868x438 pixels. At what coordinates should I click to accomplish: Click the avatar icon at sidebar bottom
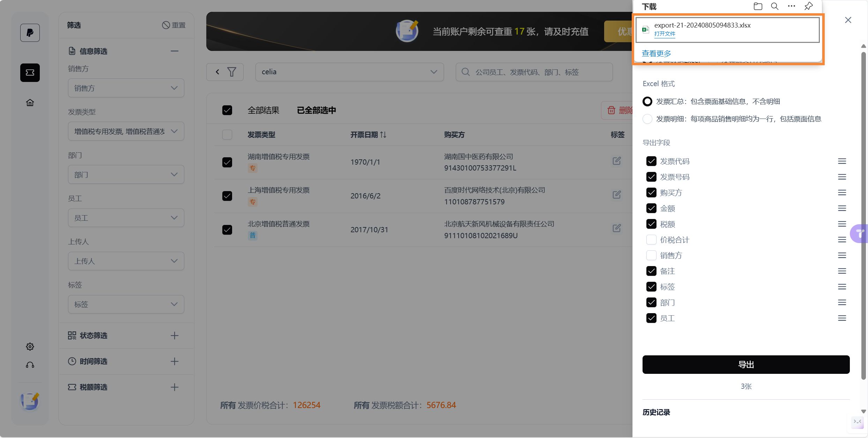[30, 401]
